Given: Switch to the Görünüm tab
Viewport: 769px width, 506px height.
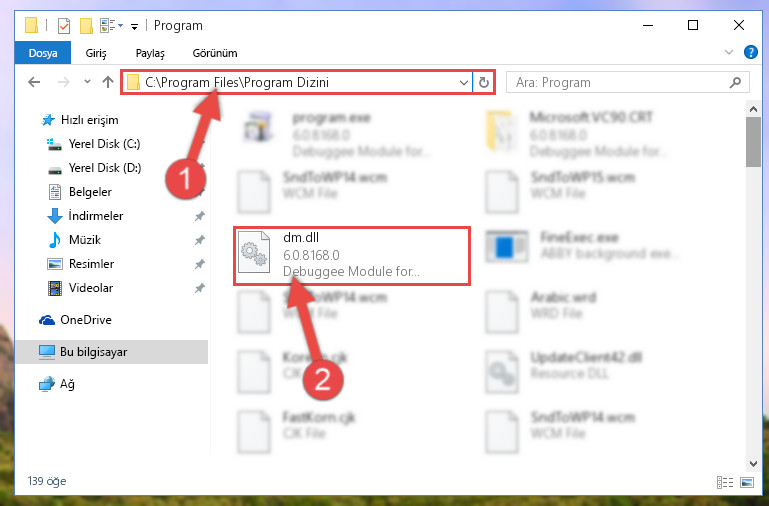Looking at the screenshot, I should 215,53.
